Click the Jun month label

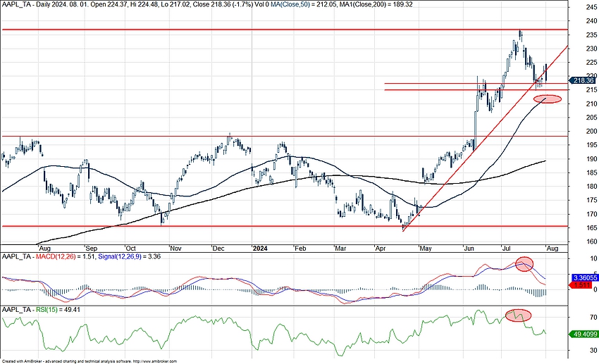(469, 249)
